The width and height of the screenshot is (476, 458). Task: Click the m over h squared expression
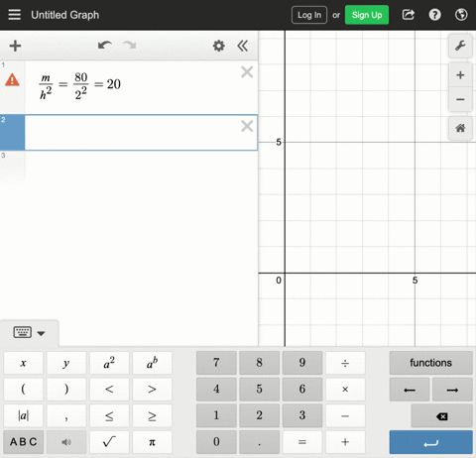pyautogui.click(x=79, y=85)
